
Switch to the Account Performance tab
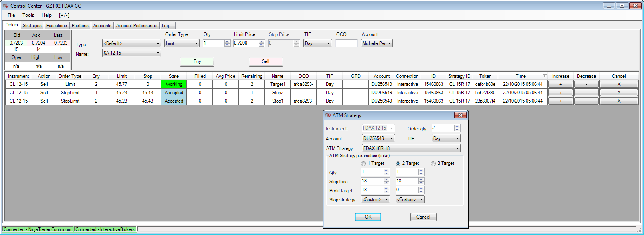click(x=137, y=26)
